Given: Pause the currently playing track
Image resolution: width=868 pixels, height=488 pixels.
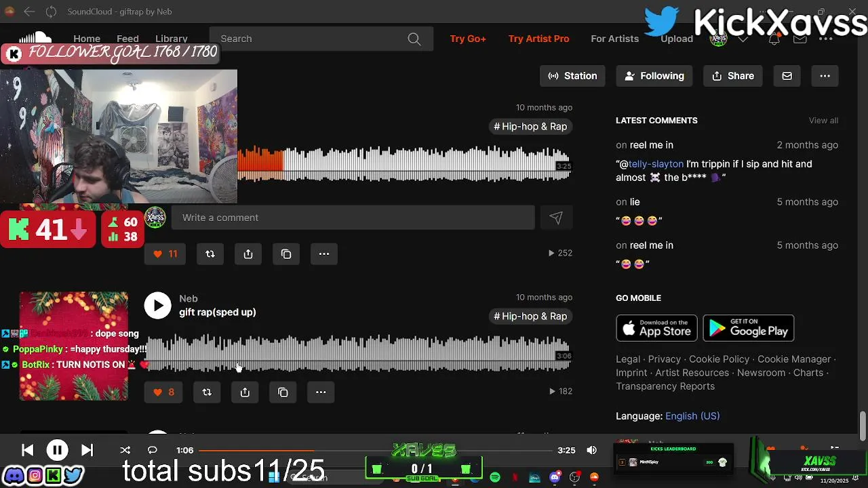Looking at the screenshot, I should (x=57, y=450).
